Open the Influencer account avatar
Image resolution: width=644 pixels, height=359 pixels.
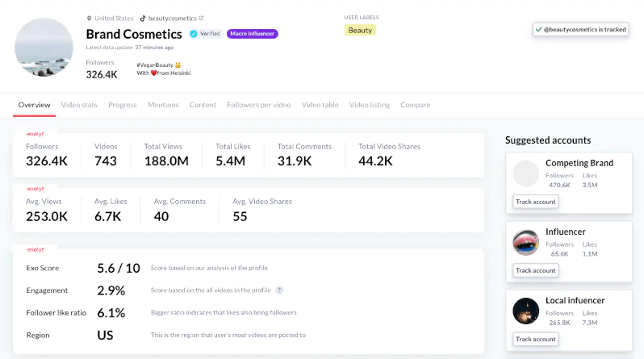(x=526, y=243)
